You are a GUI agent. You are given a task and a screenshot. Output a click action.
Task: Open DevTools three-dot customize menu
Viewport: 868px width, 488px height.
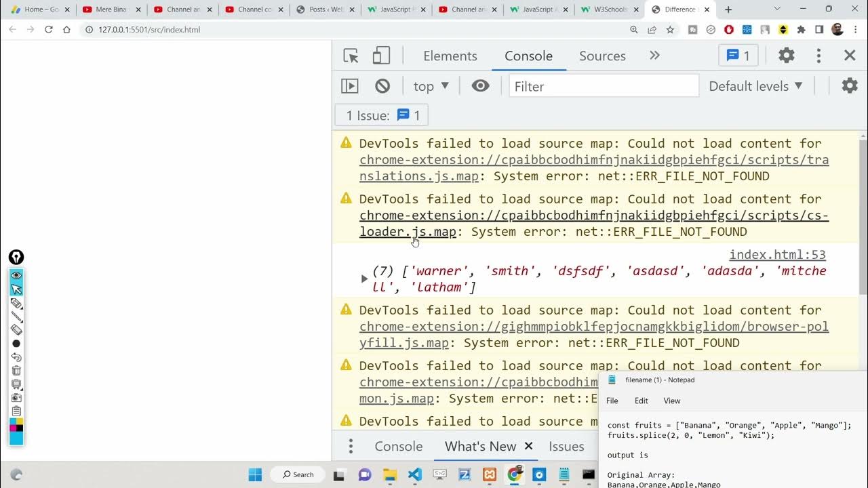(818, 56)
